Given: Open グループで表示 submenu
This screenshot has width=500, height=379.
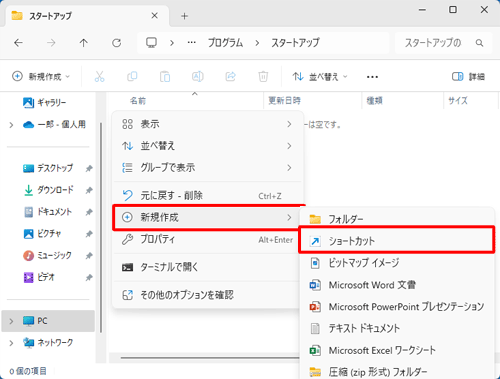Looking at the screenshot, I should [207, 168].
